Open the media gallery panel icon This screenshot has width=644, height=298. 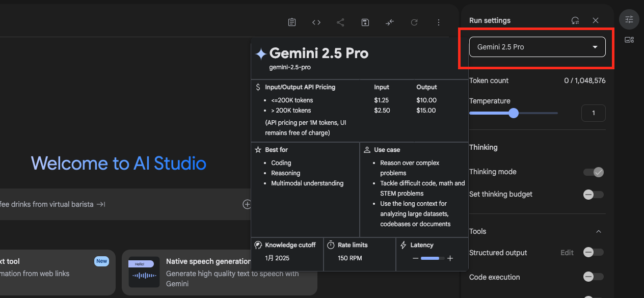[x=629, y=39]
